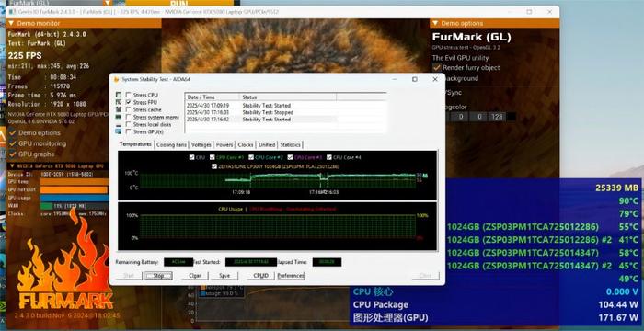Click the Stress local disks icon
644x331 pixels.
tap(119, 124)
